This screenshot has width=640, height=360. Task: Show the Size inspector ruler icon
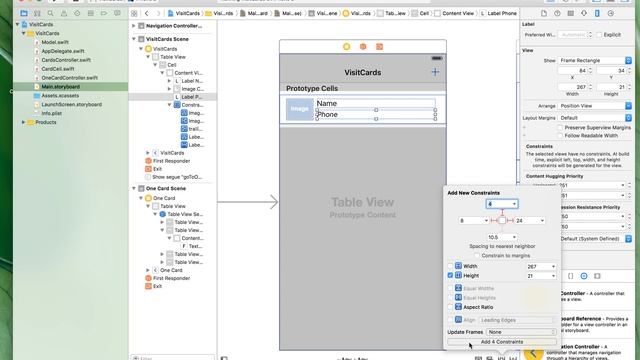597,13
